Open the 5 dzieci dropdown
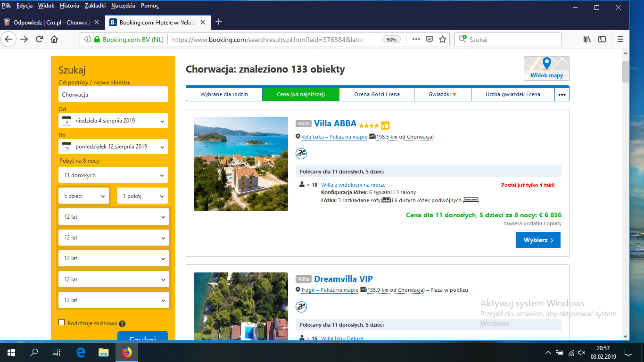 pyautogui.click(x=83, y=196)
